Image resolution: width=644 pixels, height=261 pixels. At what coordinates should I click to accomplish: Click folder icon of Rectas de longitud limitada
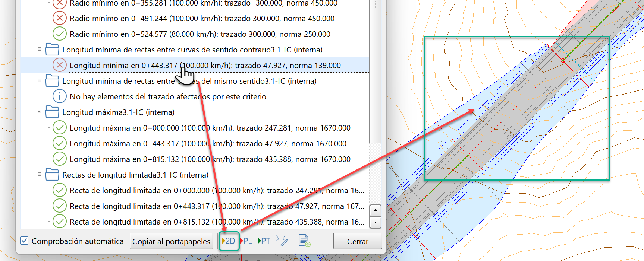click(x=52, y=174)
